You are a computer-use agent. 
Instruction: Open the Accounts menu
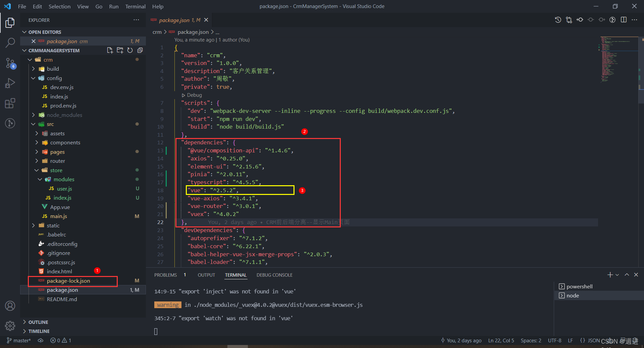[x=10, y=306]
